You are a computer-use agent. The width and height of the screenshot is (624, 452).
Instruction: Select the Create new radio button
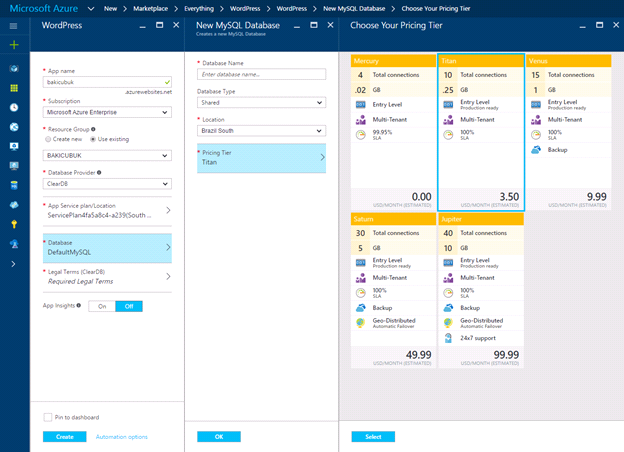[x=48, y=139]
